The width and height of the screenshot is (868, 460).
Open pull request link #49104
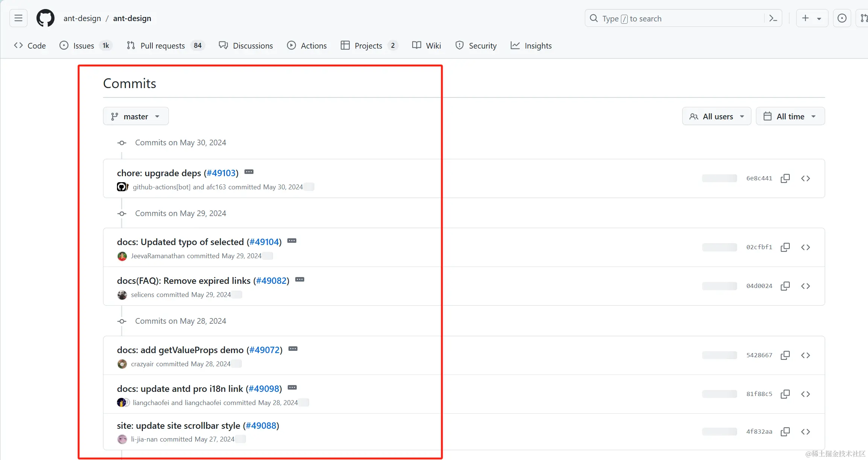pos(264,242)
